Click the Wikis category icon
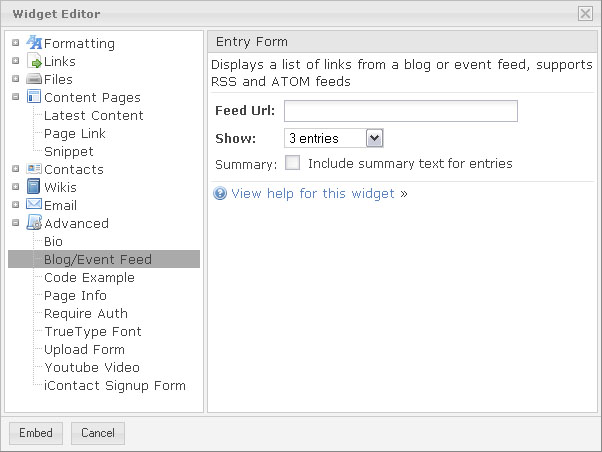 pos(33,187)
